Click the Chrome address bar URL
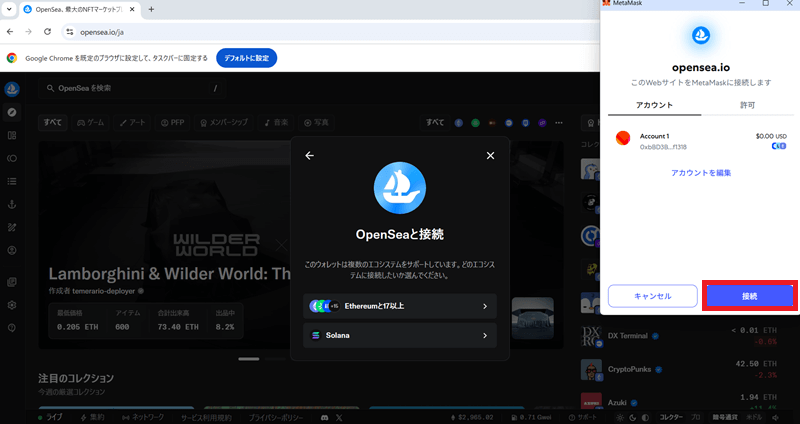The image size is (800, 424). coord(102,32)
